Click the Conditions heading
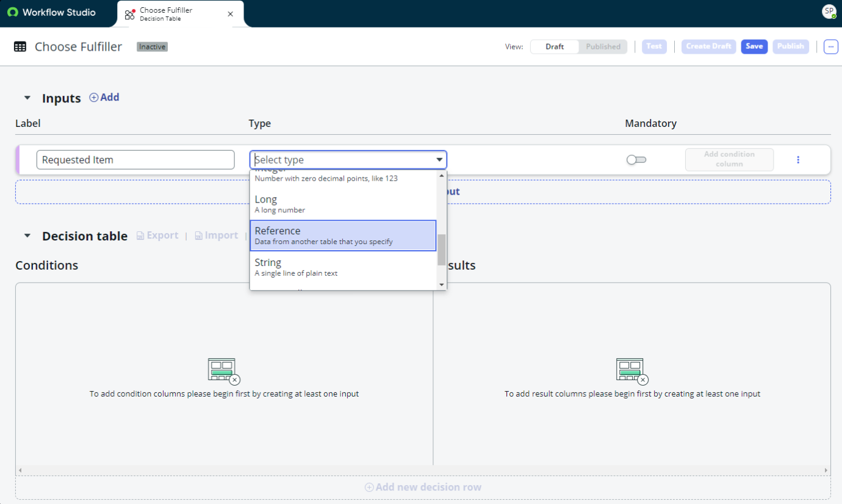842x504 pixels. coord(47,265)
